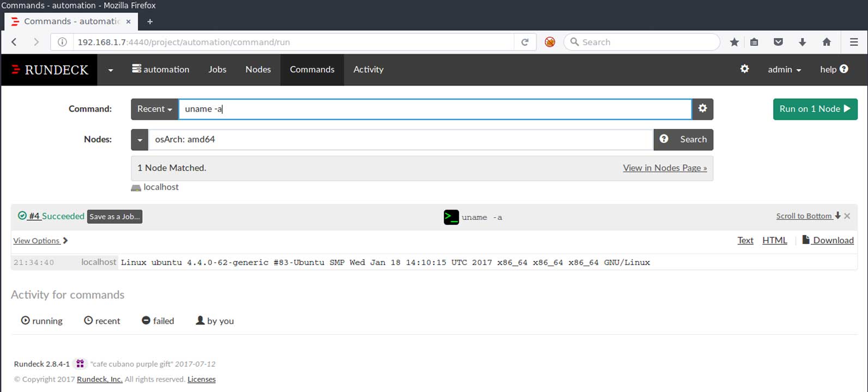Click Save as a Job button
This screenshot has height=392, width=868.
pos(114,217)
